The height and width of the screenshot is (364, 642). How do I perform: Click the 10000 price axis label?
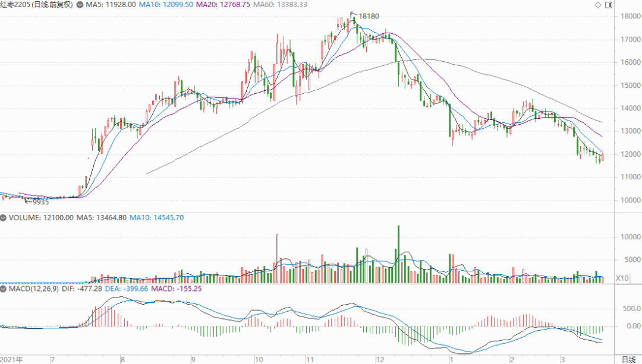[631, 200]
